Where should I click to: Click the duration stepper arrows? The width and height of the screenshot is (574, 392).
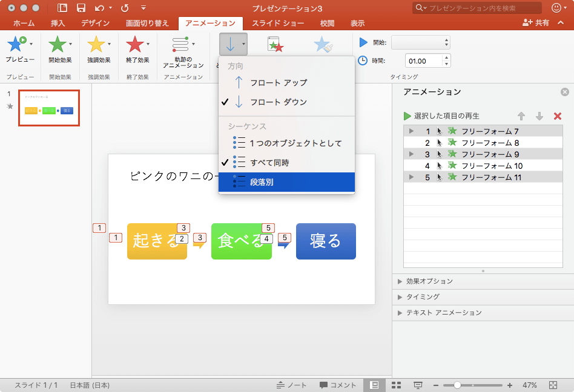446,60
